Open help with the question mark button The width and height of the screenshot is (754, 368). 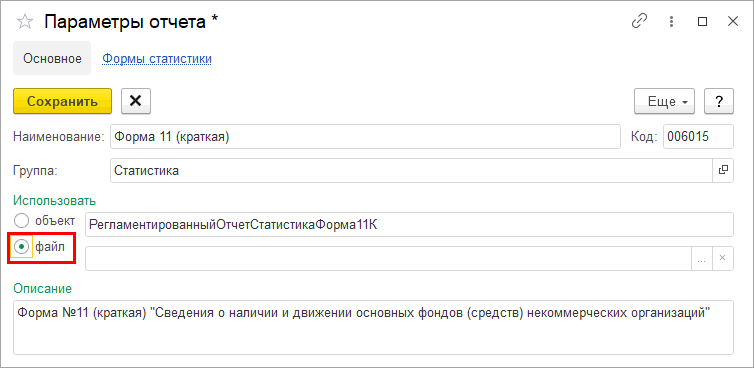[x=719, y=101]
